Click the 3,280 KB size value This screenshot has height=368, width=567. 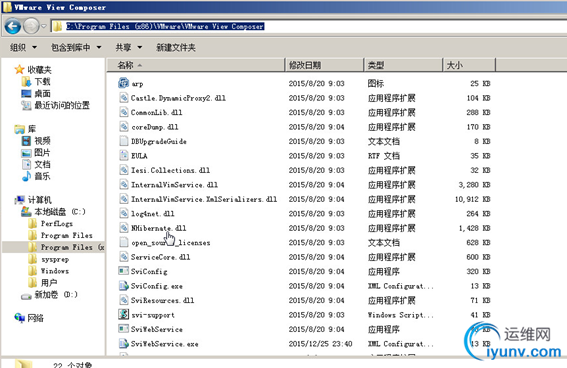tap(474, 185)
